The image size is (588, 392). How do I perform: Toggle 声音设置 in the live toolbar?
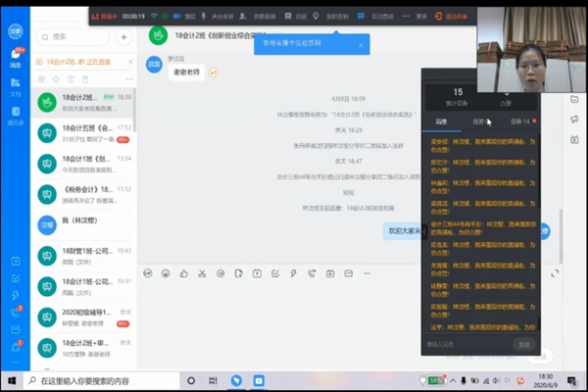[x=212, y=17]
